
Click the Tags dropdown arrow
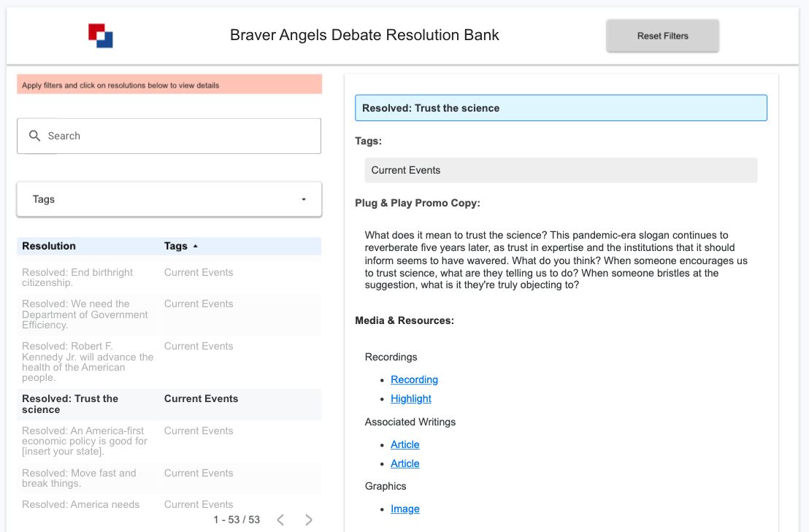pyautogui.click(x=304, y=199)
